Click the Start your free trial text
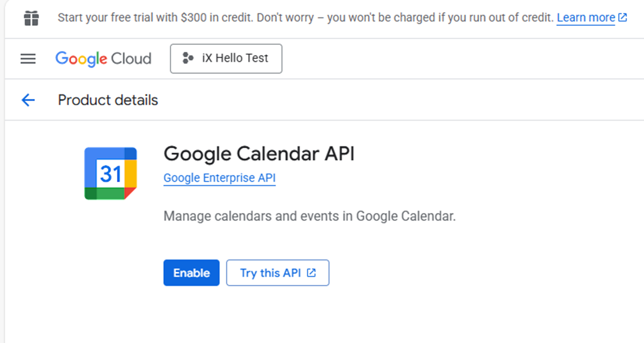This screenshot has width=644, height=343. coord(117,17)
